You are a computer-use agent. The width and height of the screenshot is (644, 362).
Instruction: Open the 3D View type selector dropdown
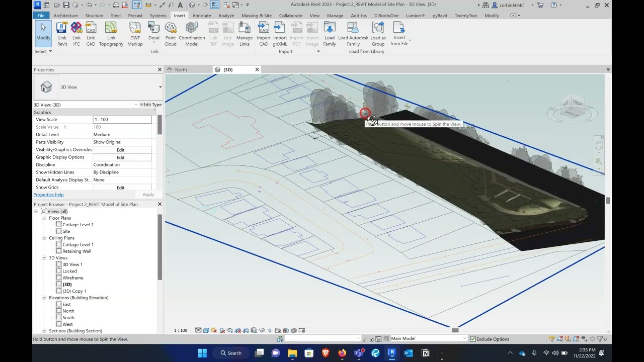pos(160,87)
